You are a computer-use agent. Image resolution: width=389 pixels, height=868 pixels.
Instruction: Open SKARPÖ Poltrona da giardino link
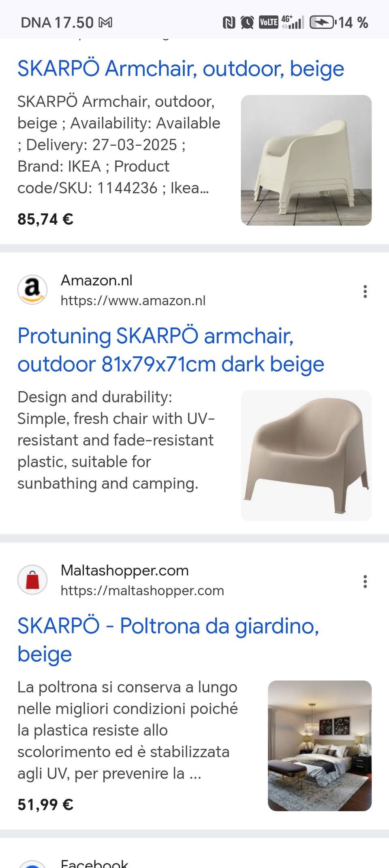coord(168,640)
